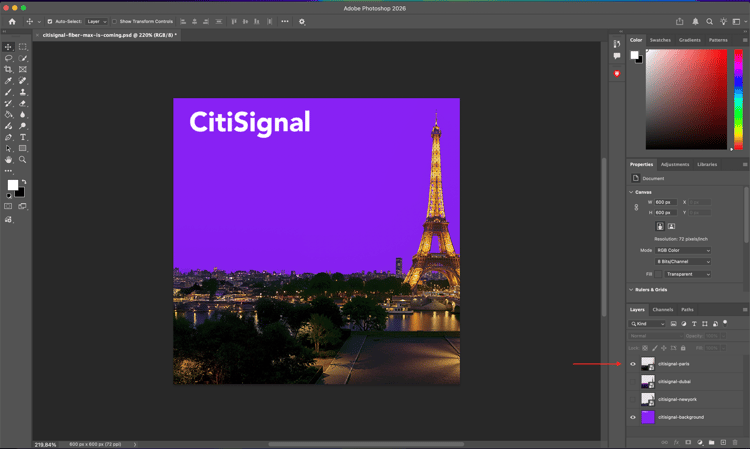Switch to the Swatches tab
Image resolution: width=750 pixels, height=449 pixels.
tap(660, 40)
